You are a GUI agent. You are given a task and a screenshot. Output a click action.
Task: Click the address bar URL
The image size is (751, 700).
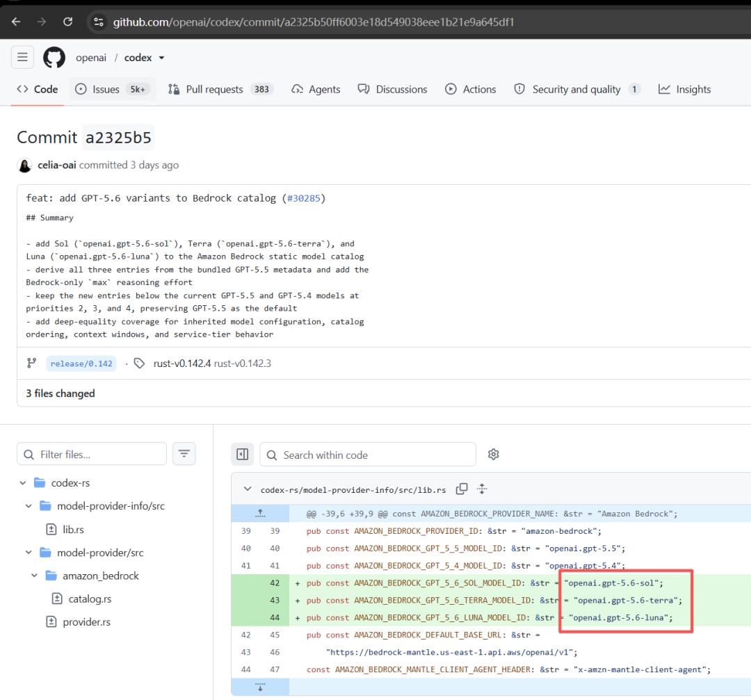click(x=313, y=22)
